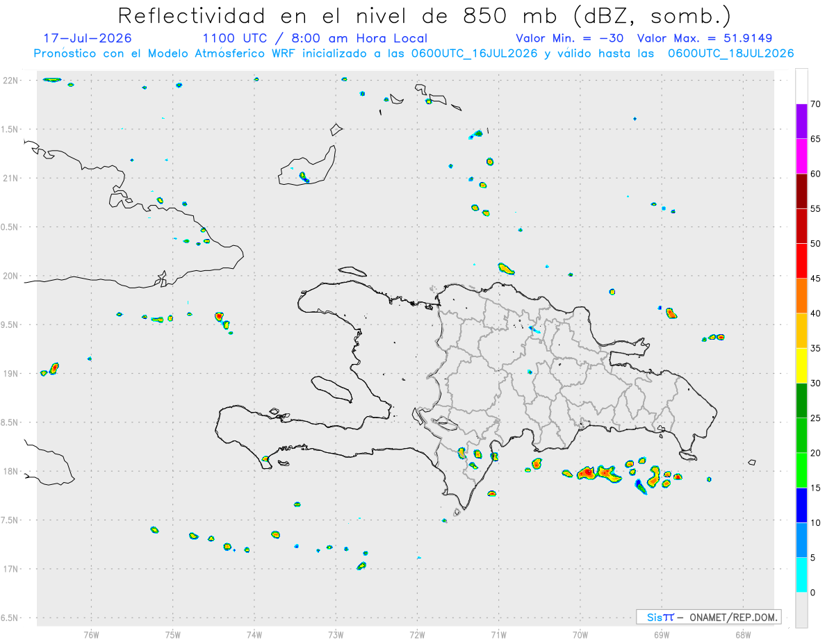Click the colorbar tick label '15'

pyautogui.click(x=816, y=488)
